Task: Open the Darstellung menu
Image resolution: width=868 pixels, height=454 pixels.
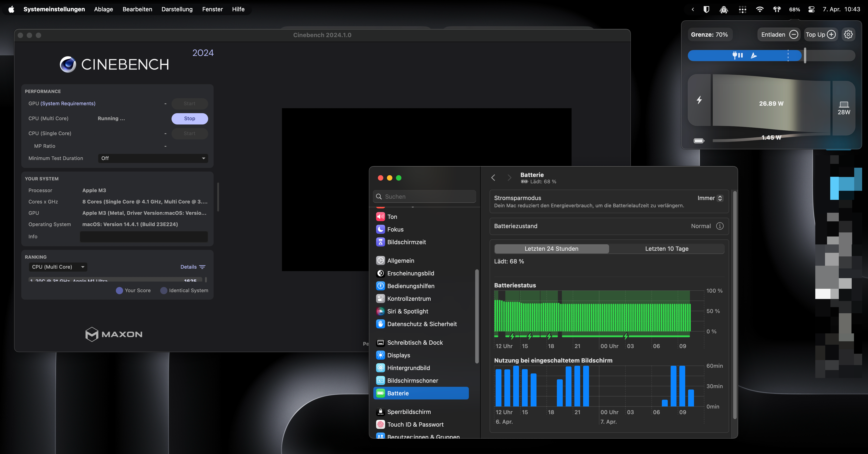Action: pos(177,10)
